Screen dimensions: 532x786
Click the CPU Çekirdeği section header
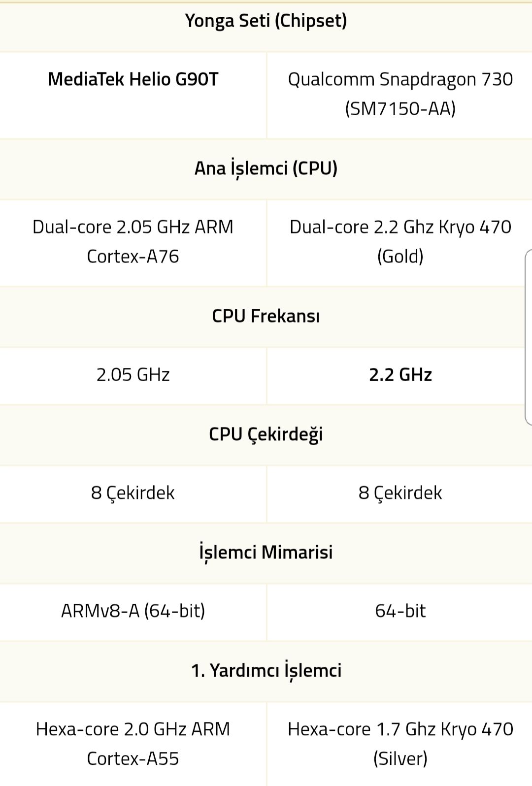[266, 434]
